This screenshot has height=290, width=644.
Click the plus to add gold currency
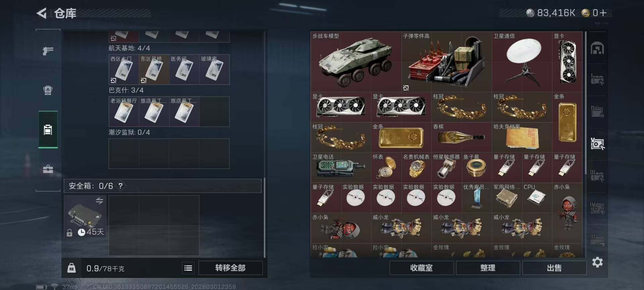603,13
